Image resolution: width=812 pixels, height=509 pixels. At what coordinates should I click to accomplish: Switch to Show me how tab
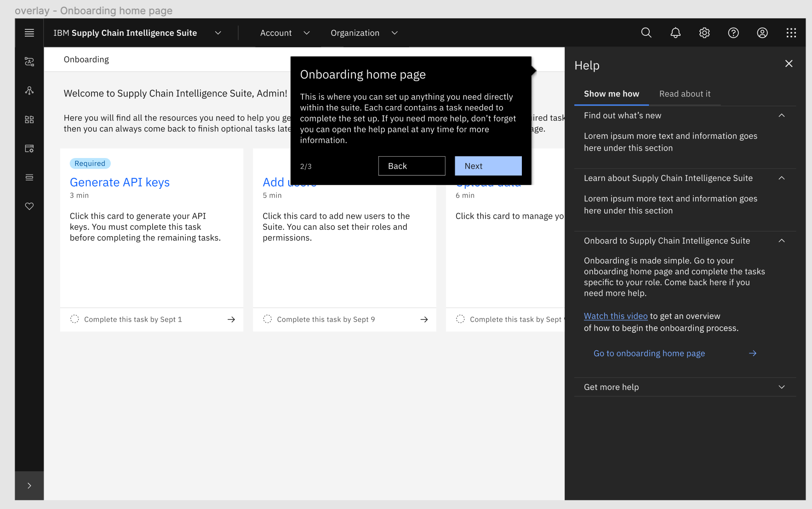point(612,94)
